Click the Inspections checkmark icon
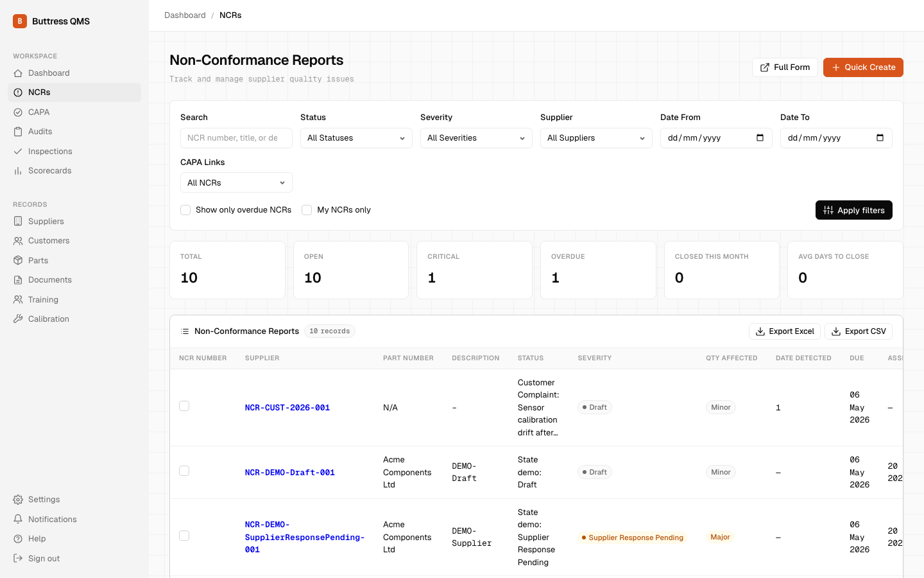Viewport: 924px width, 578px height. (x=18, y=152)
